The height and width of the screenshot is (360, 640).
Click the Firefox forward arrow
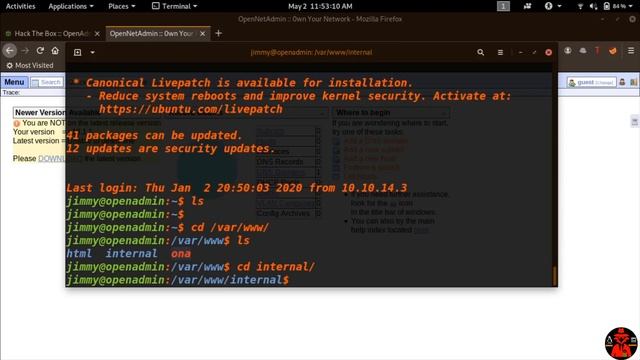(25, 51)
